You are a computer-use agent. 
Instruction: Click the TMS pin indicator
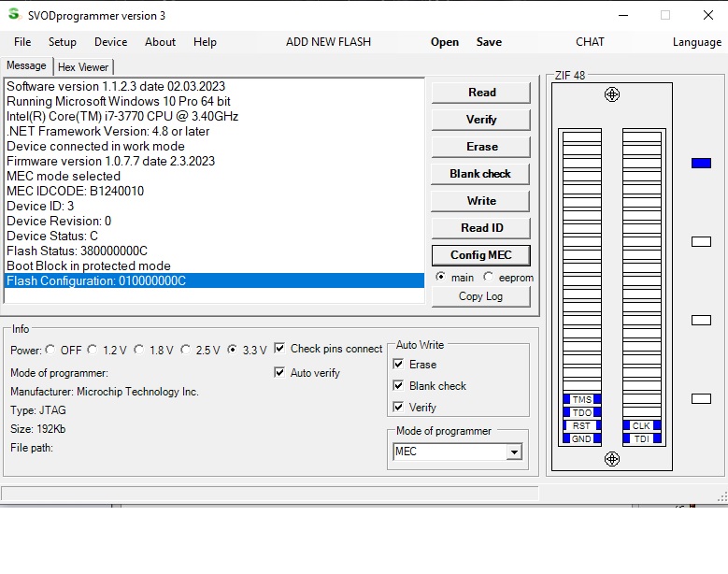pos(581,399)
